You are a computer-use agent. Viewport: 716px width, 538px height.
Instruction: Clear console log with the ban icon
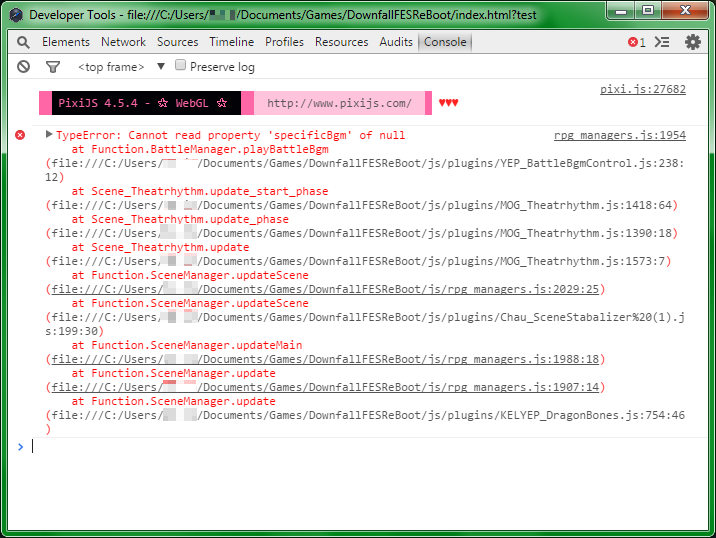23,67
